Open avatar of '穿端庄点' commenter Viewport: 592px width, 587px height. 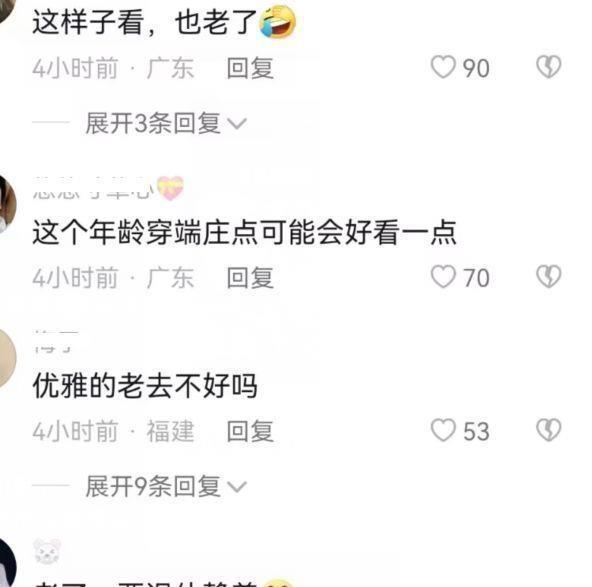pyautogui.click(x=7, y=205)
